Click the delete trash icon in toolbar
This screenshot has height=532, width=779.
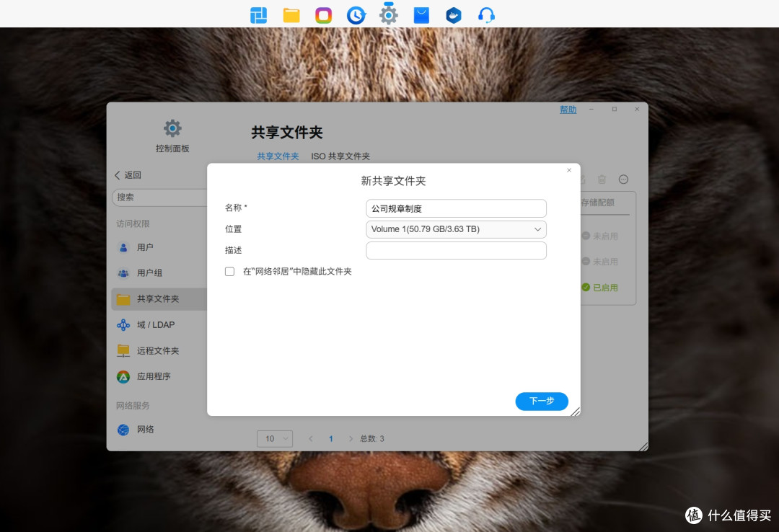coord(602,179)
